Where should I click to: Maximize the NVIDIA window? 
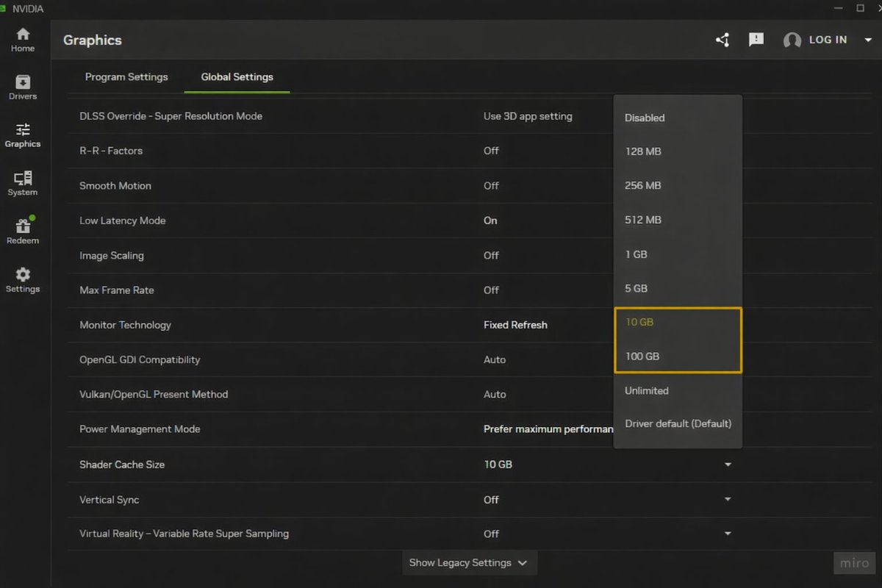tap(860, 8)
